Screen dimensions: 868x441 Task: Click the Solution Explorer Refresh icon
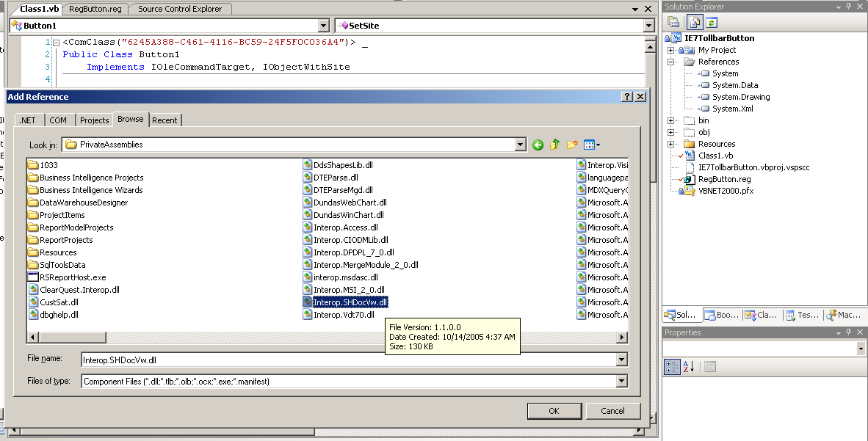tap(712, 22)
